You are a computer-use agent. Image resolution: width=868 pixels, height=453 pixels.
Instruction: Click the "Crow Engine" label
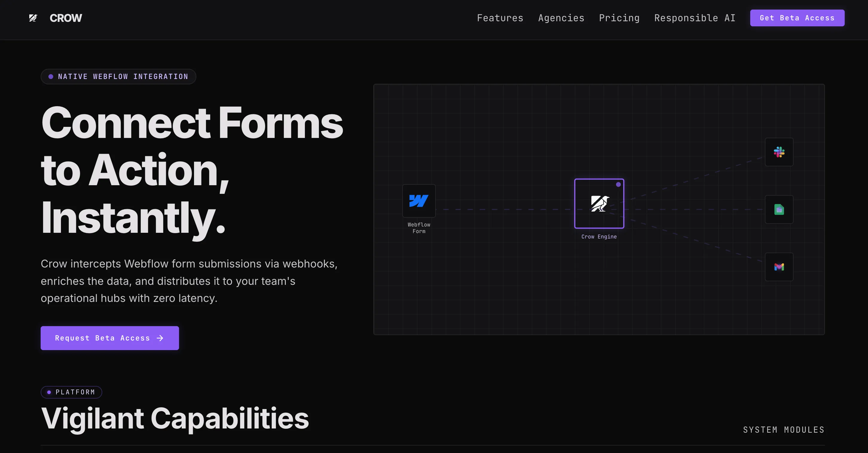(599, 237)
